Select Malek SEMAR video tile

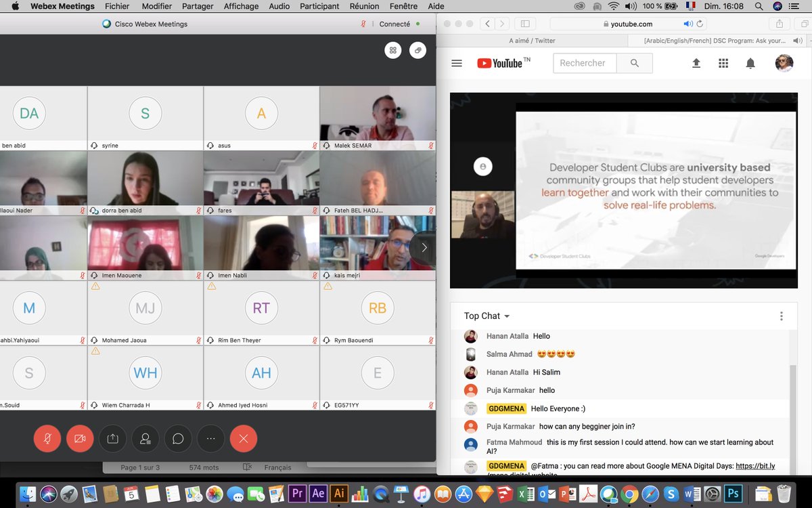tap(378, 118)
